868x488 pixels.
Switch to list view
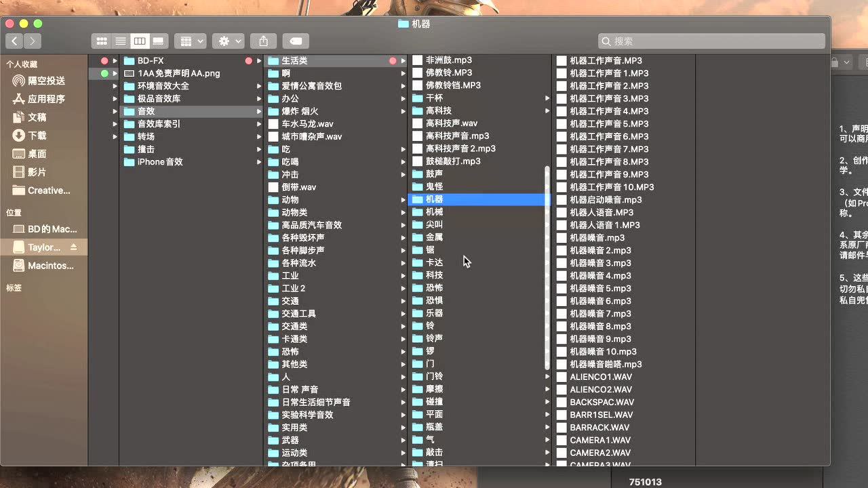pos(120,41)
